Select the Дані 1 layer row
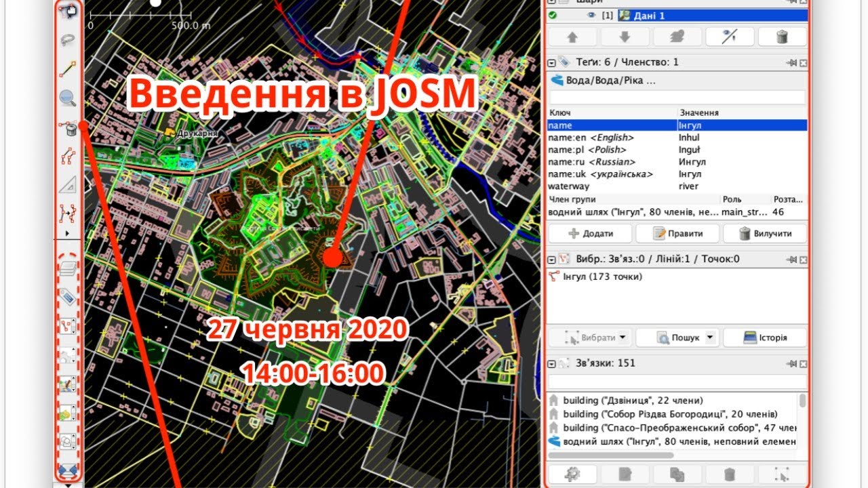The width and height of the screenshot is (868, 488). click(677, 16)
